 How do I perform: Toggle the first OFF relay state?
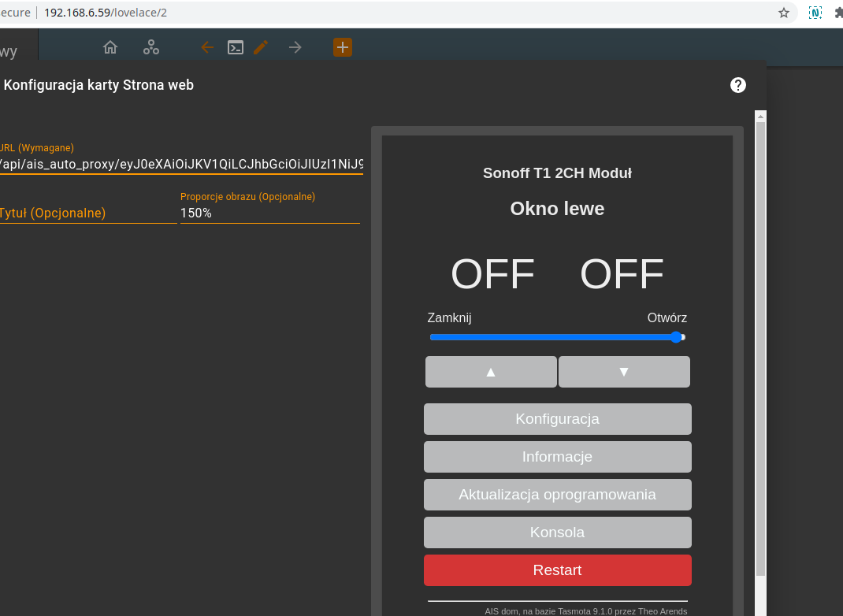492,273
